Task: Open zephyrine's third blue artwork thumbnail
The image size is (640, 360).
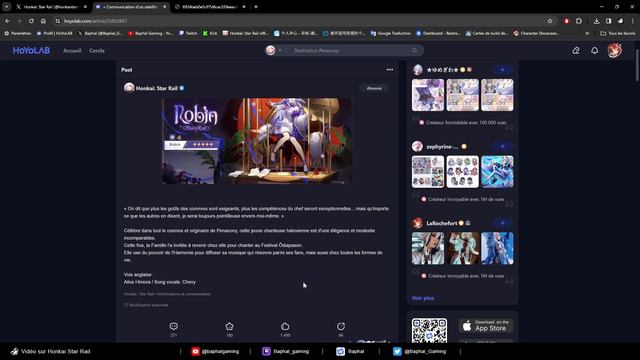Action: point(497,172)
